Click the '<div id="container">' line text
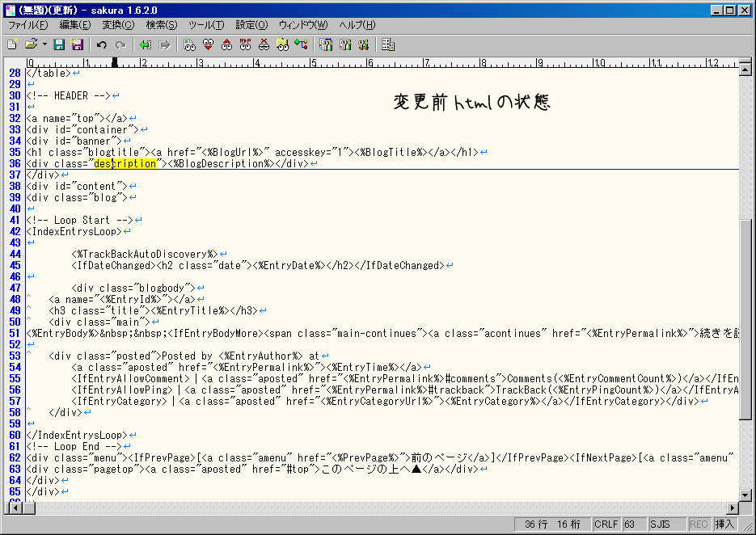This screenshot has width=756, height=535. click(x=82, y=129)
